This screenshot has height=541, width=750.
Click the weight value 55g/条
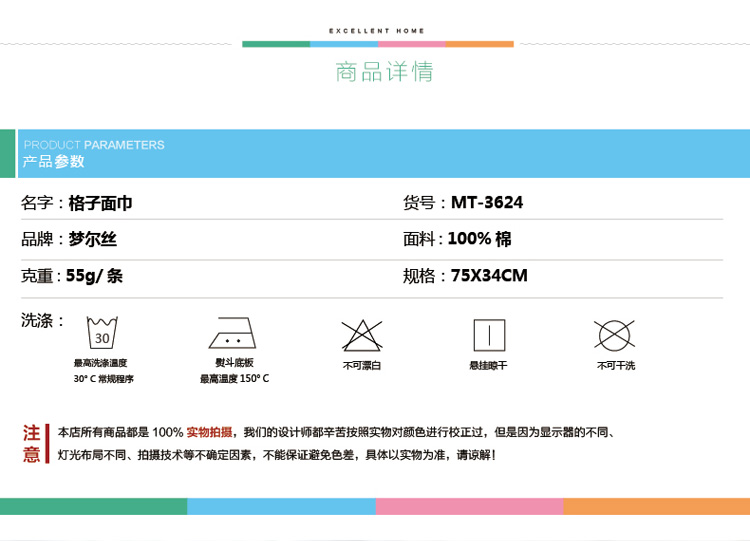(94, 276)
